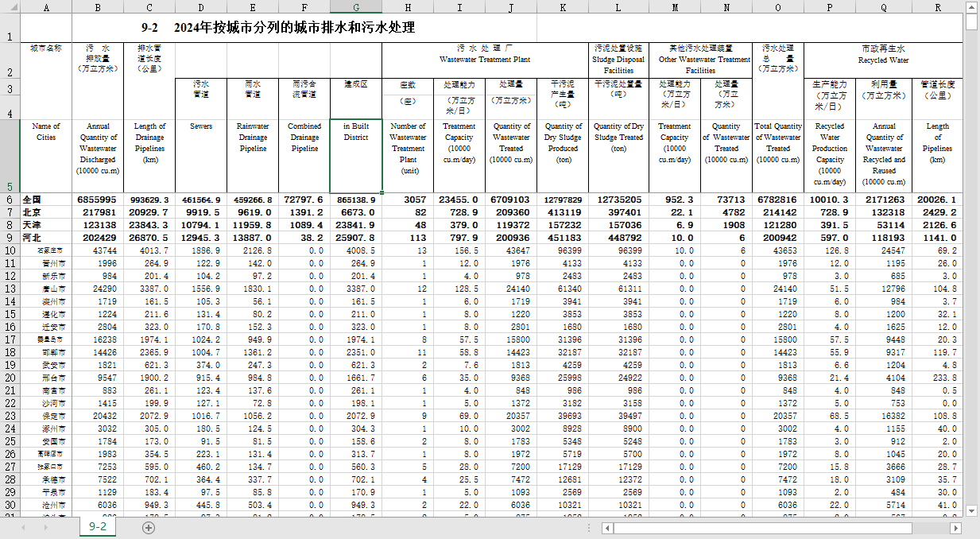Screen dimensions: 980x539
Task: Select column L header
Action: click(x=618, y=7)
